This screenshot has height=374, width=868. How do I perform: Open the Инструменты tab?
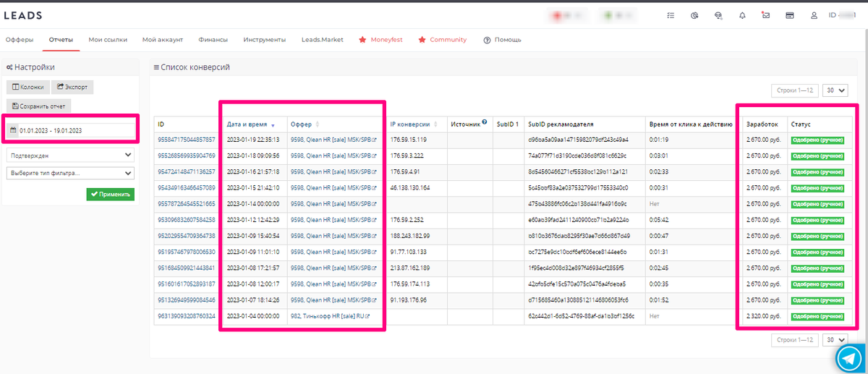264,40
